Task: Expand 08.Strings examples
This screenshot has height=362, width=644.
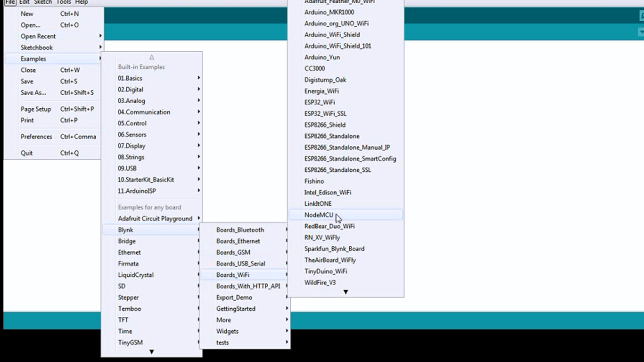Action: coord(152,157)
